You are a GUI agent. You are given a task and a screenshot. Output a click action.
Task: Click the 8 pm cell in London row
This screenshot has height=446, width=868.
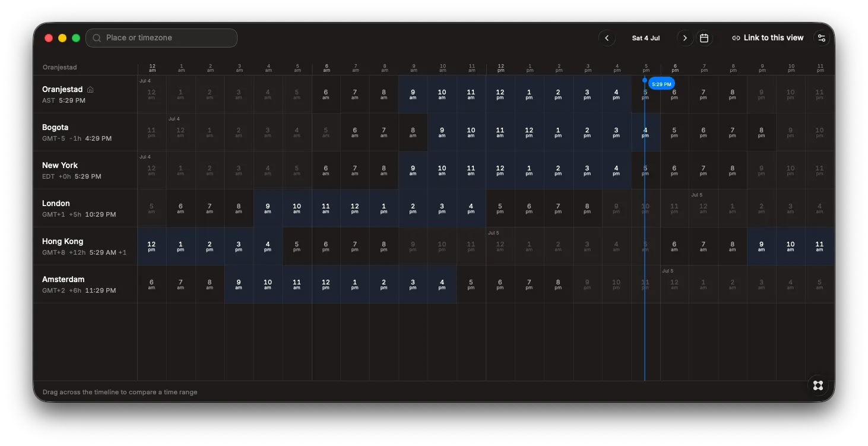587,208
